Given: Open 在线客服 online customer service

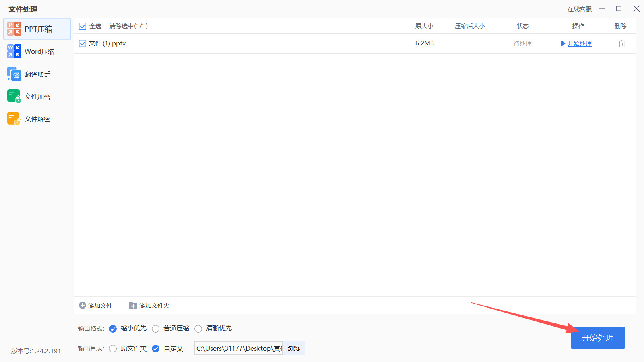Looking at the screenshot, I should pos(579,8).
